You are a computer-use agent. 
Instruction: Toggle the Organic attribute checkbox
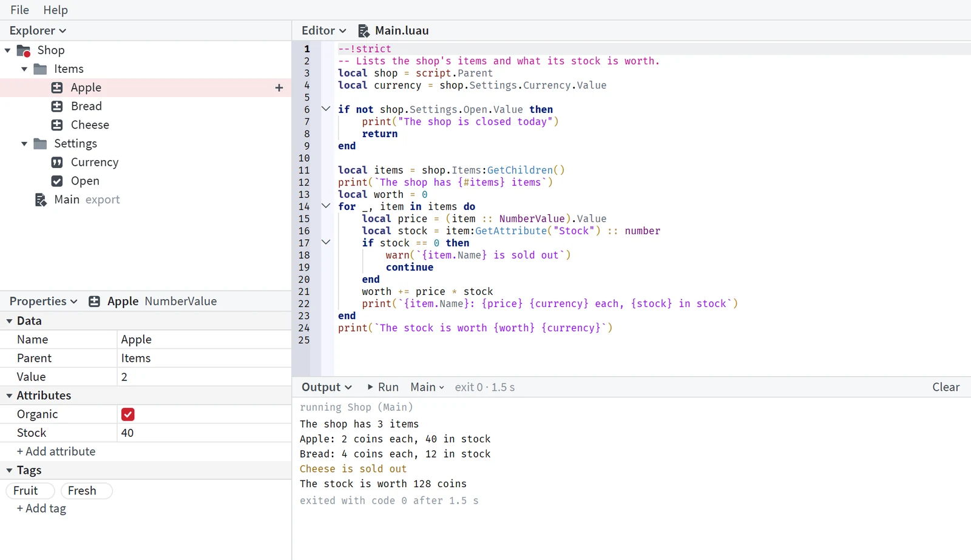[127, 414]
